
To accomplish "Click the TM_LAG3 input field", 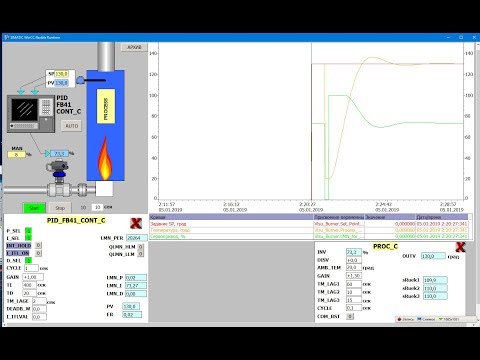I will click(354, 300).
